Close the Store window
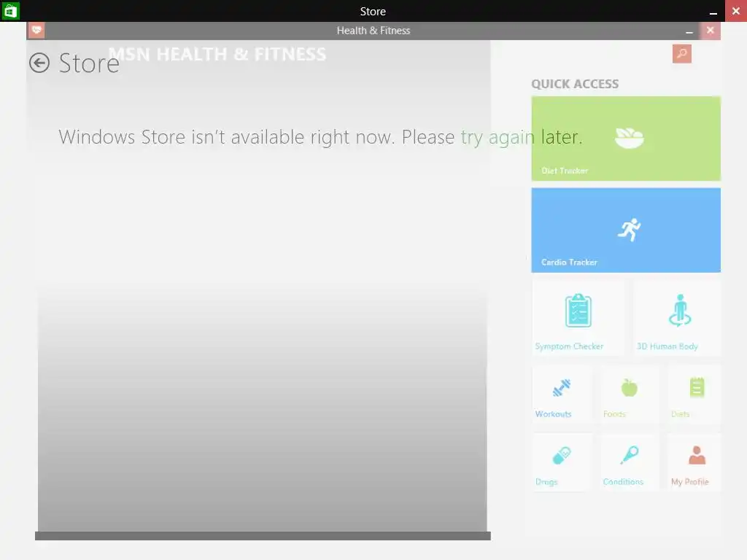The width and height of the screenshot is (747, 560). (x=736, y=11)
